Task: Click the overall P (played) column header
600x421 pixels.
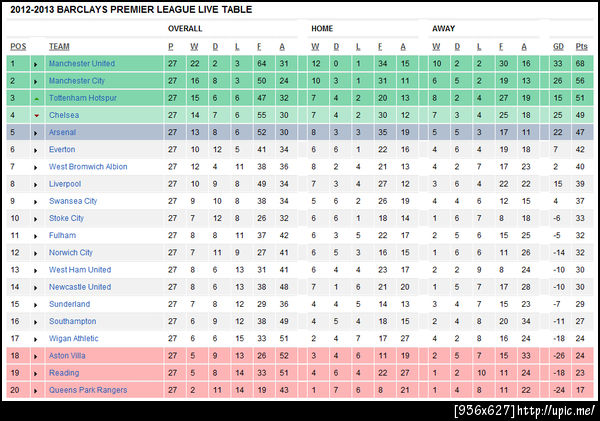Action: point(171,46)
